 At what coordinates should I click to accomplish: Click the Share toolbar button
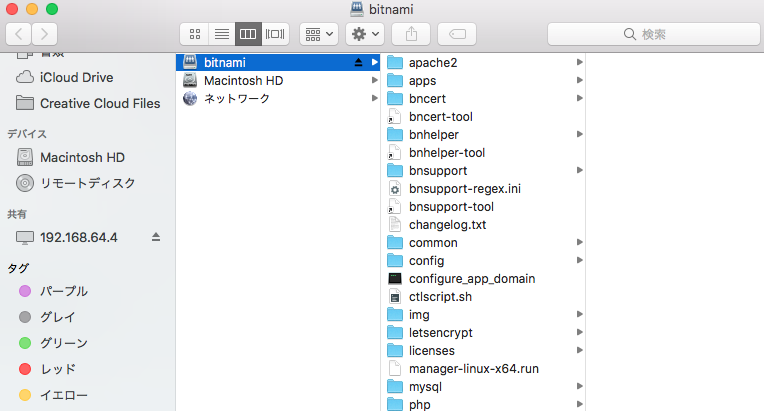click(x=411, y=34)
